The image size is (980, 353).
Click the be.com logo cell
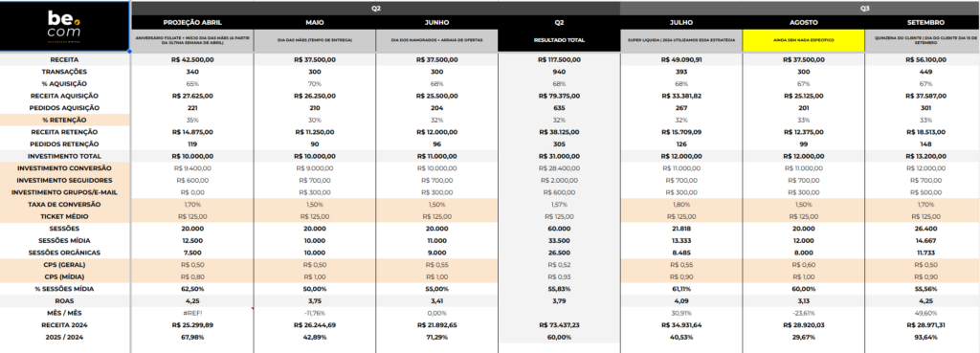[x=65, y=26]
